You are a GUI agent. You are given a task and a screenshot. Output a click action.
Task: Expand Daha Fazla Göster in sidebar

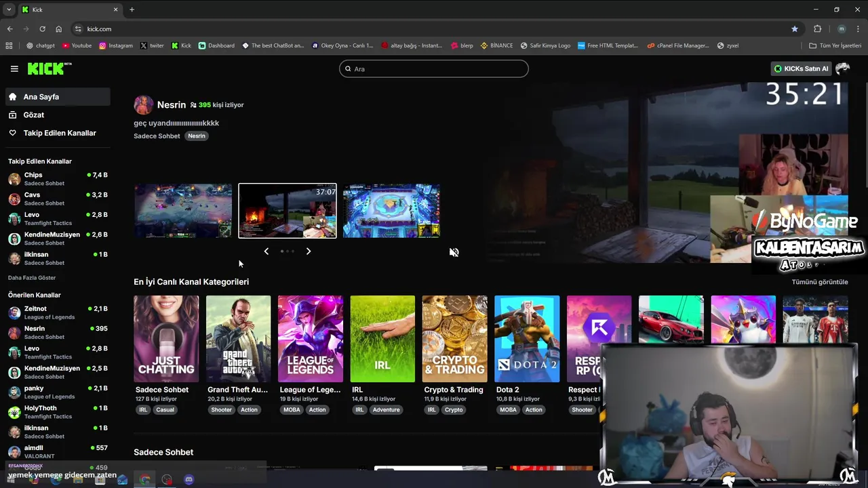click(32, 278)
